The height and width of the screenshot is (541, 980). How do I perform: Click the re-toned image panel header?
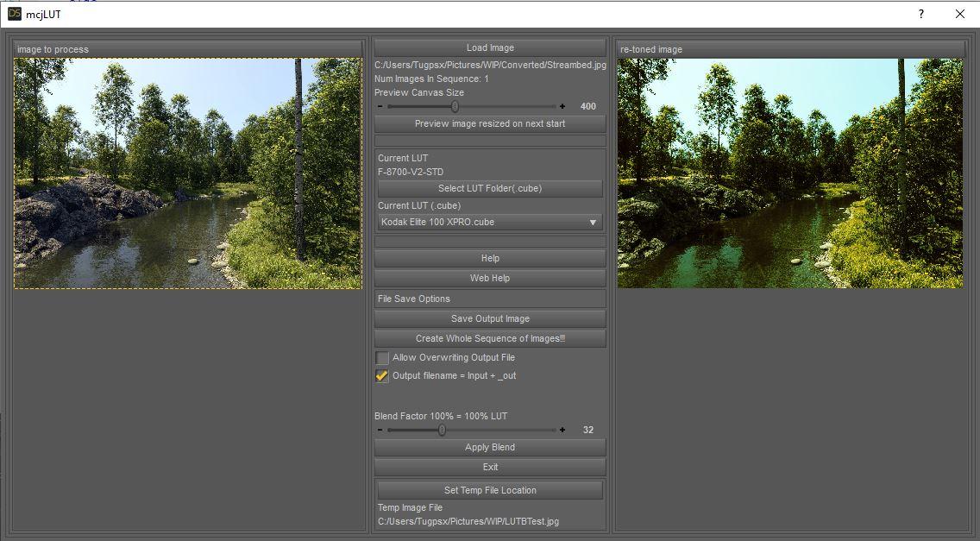[791, 49]
